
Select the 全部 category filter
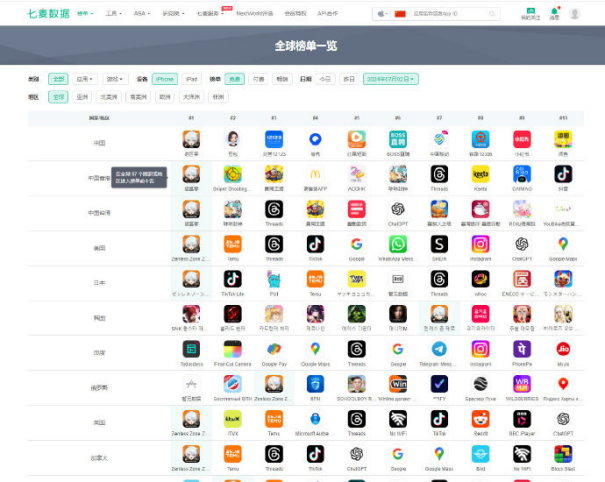[58, 79]
